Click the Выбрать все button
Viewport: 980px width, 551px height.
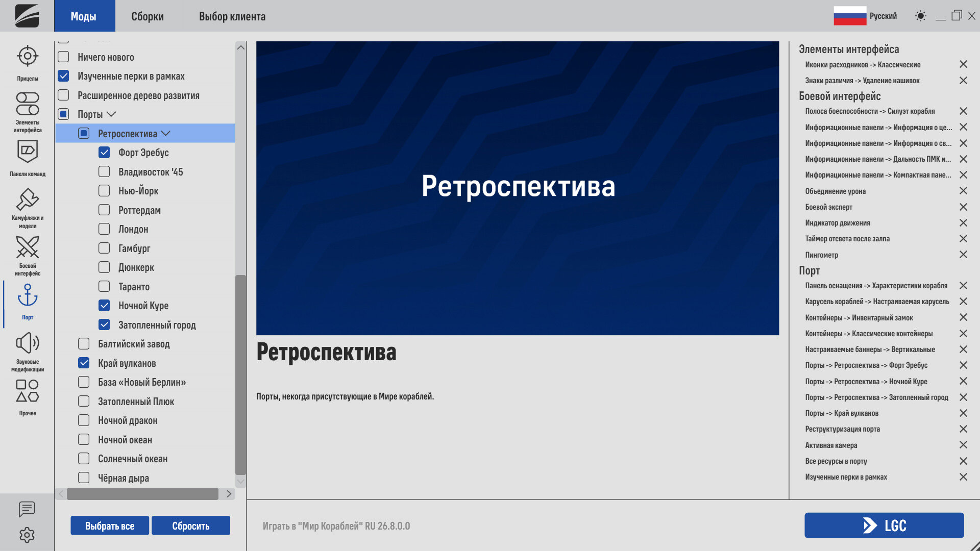[110, 525]
